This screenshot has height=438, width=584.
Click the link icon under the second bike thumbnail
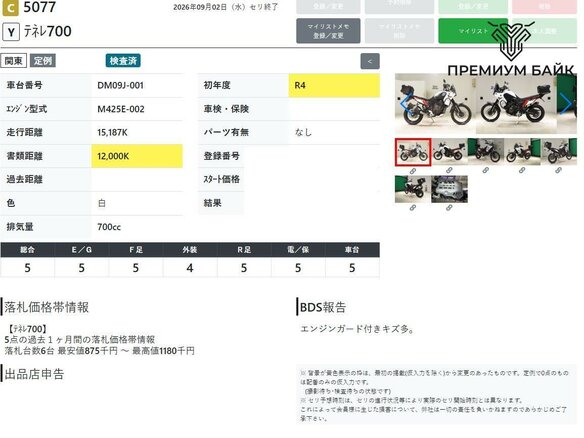pos(449,171)
